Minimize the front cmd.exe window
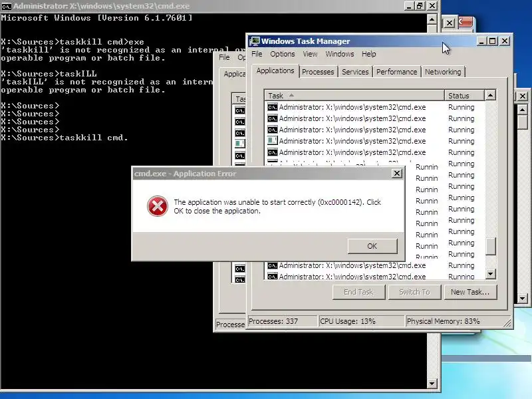Image resolution: width=532 pixels, height=399 pixels. pyautogui.click(x=409, y=6)
